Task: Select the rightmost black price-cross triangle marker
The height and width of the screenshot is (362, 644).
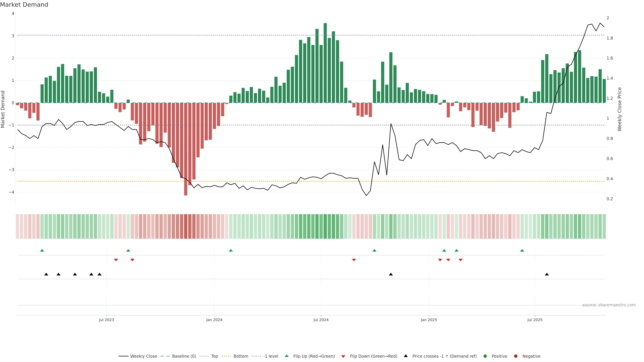Action: coord(547,274)
